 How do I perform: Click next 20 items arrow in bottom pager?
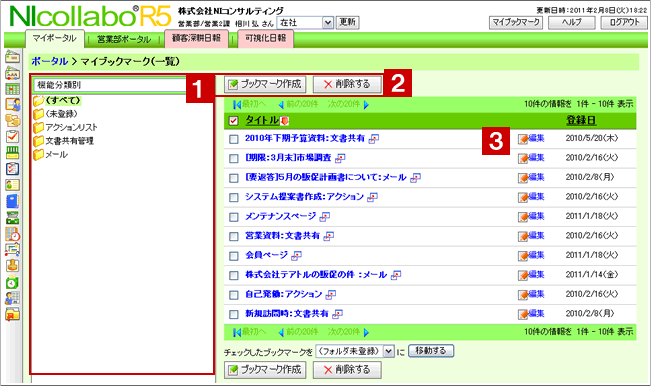[366, 332]
